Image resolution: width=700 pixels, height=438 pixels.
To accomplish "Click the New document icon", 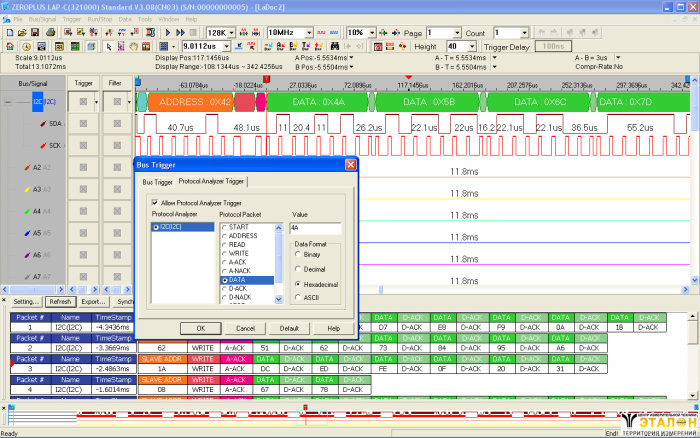I will coord(8,33).
